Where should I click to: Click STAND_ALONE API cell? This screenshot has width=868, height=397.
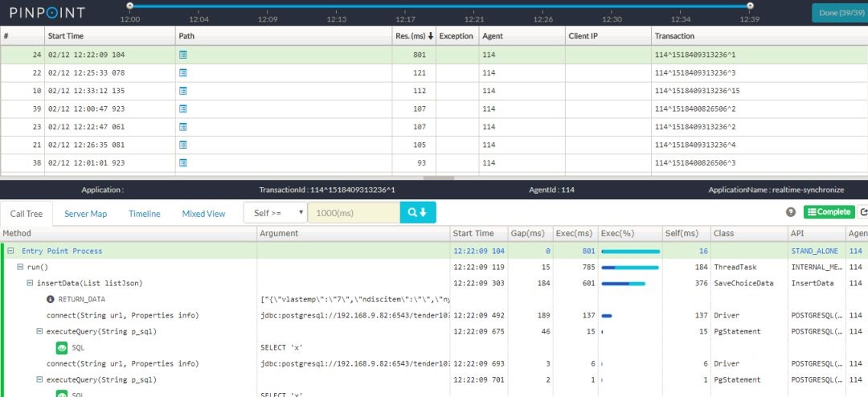click(814, 251)
